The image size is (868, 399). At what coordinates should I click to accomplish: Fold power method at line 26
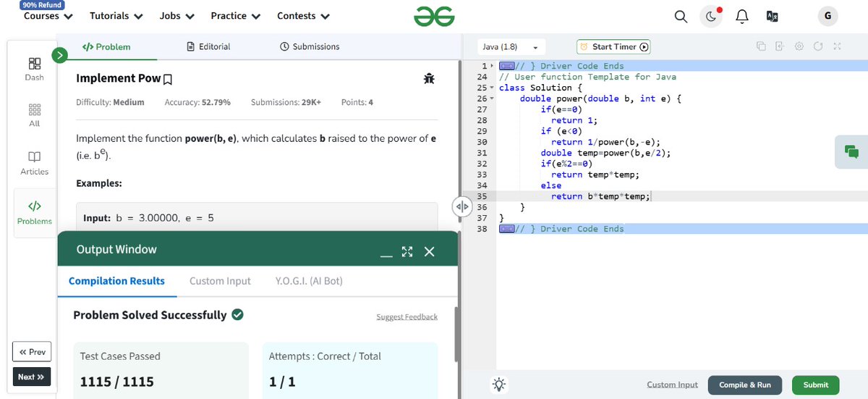[x=493, y=98]
